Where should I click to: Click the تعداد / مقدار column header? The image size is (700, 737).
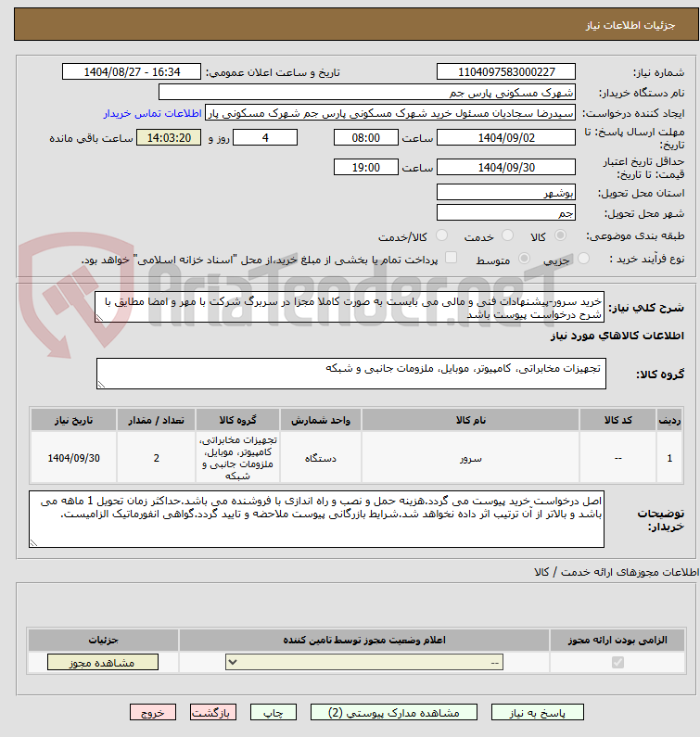(x=156, y=420)
